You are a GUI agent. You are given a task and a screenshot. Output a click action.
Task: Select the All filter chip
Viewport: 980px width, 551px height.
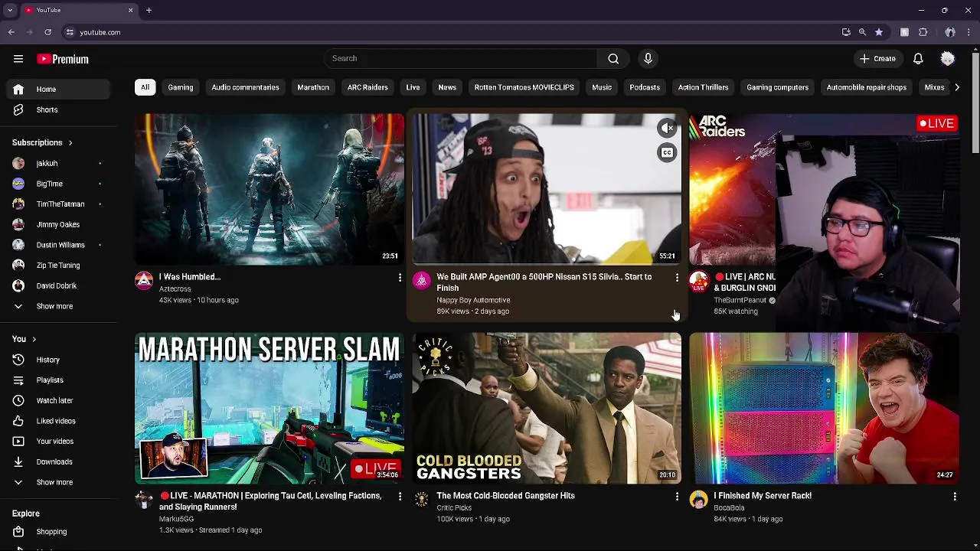[x=145, y=87]
